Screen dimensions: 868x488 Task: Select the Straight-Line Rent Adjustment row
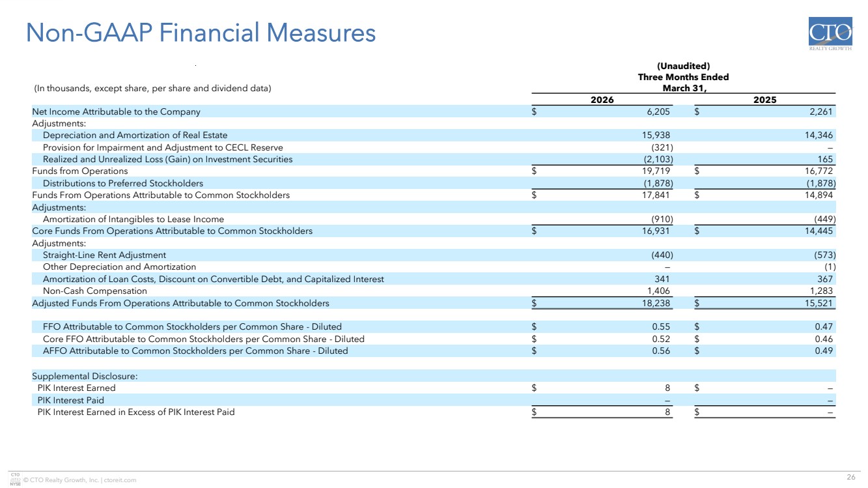click(x=104, y=255)
